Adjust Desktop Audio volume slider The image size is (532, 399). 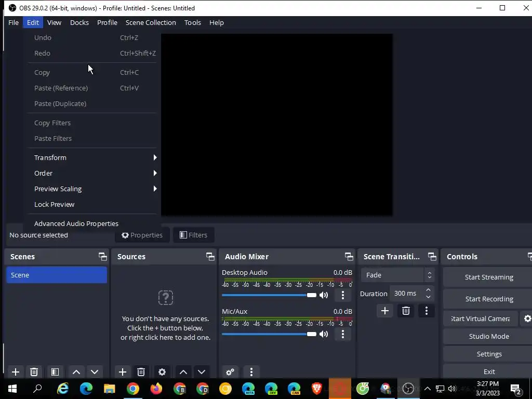pos(269,295)
